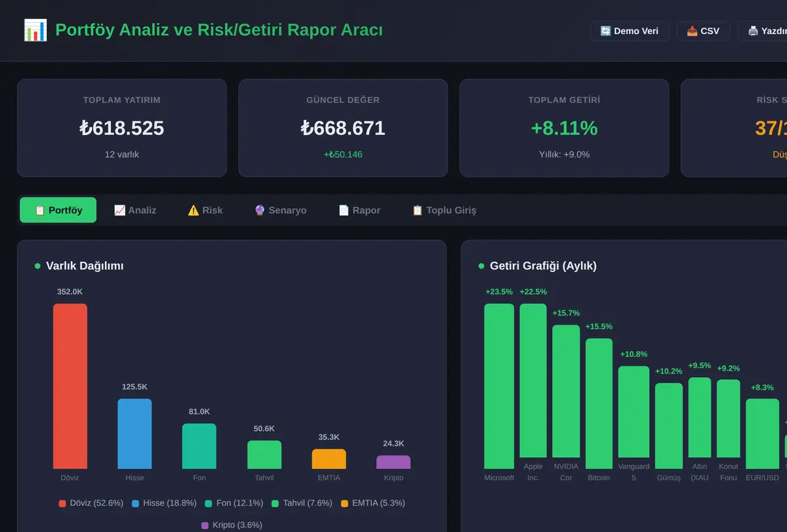The image size is (787, 532).
Task: Open the Rapor tab
Action: 359,210
